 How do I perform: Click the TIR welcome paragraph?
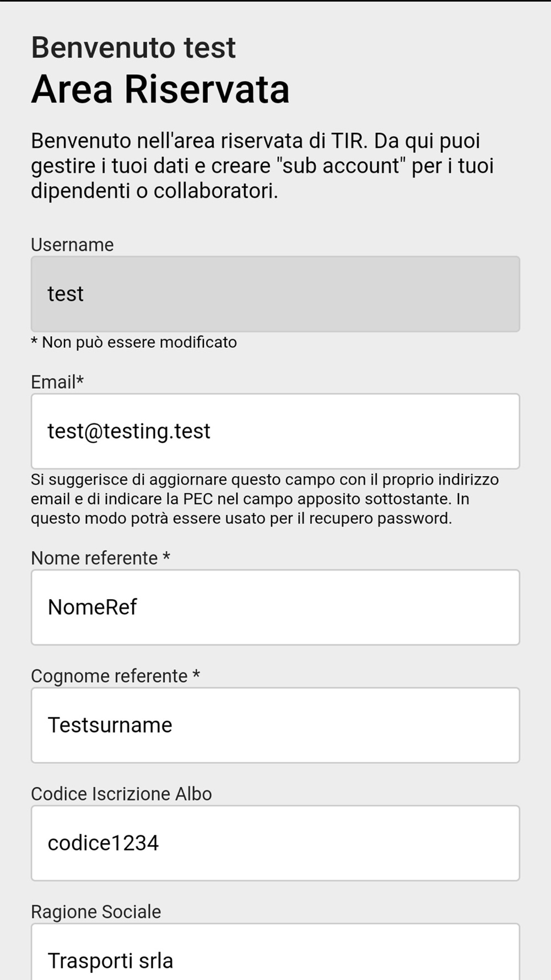coord(262,166)
